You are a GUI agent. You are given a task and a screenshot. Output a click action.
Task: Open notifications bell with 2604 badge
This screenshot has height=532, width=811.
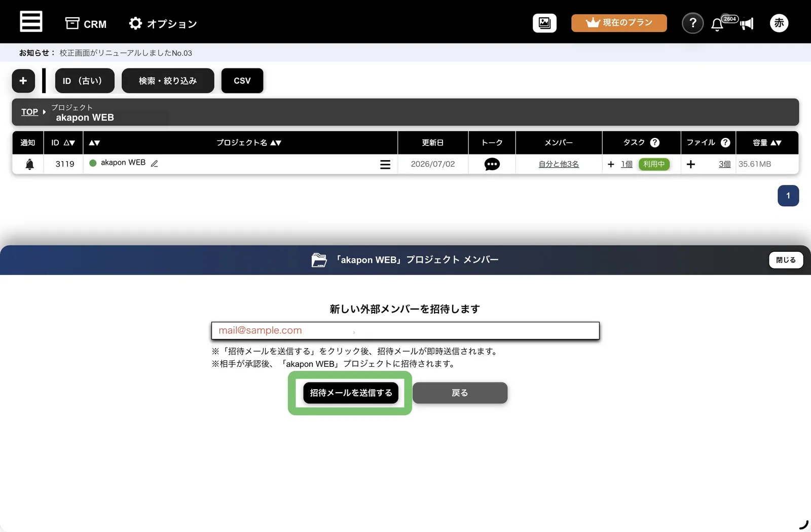(718, 23)
